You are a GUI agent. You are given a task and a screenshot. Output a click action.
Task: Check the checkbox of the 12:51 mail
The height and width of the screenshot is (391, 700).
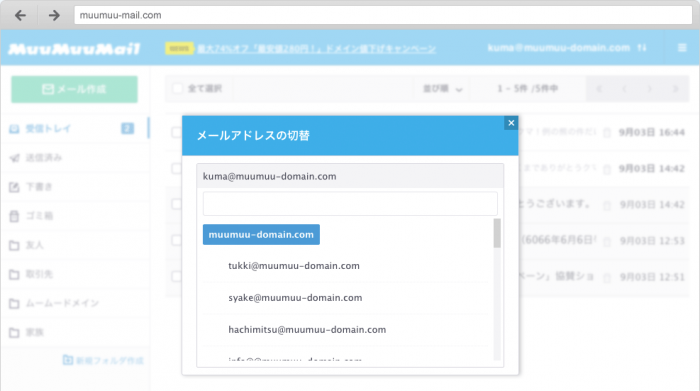coord(176,276)
